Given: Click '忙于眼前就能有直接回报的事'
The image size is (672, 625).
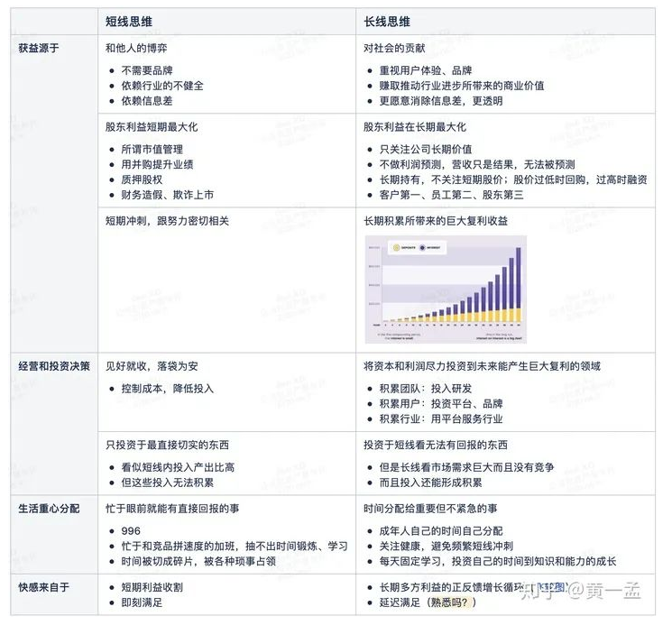Looking at the screenshot, I should 172,509.
